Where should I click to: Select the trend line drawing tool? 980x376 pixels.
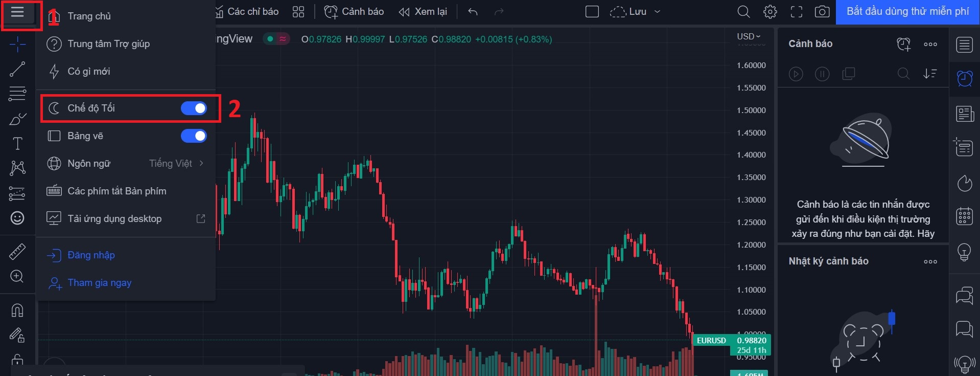pyautogui.click(x=17, y=69)
